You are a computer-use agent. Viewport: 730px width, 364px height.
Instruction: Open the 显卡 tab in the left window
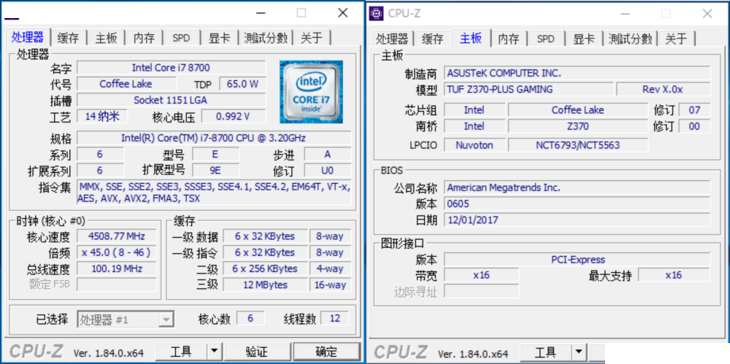pos(219,38)
